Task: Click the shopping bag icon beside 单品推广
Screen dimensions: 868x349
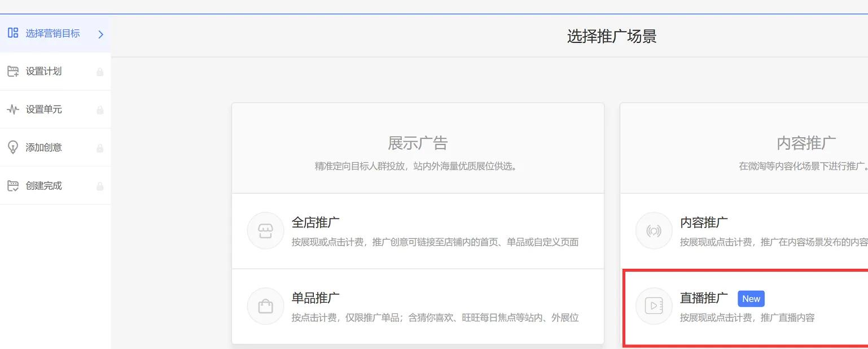Action: coord(265,306)
